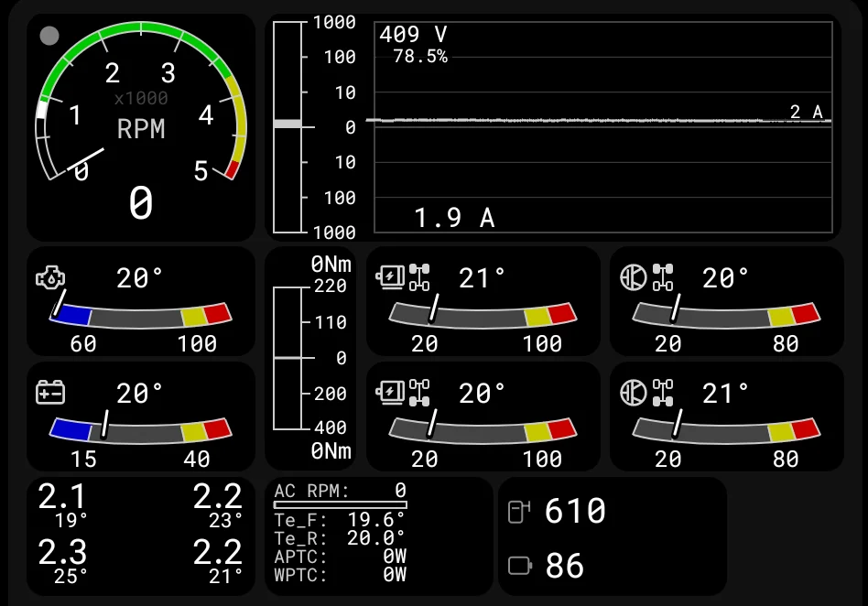Image resolution: width=868 pixels, height=606 pixels.
Task: Click the 2 A graph trace label
Action: pyautogui.click(x=806, y=112)
